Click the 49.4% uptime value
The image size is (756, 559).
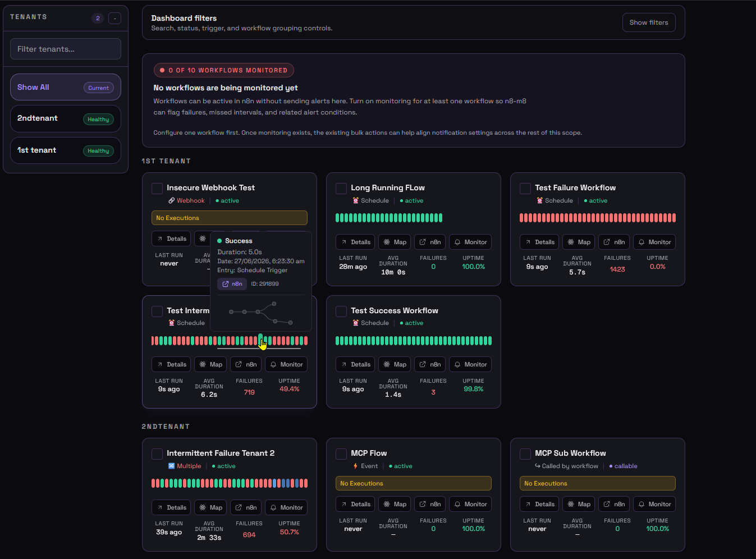290,389
